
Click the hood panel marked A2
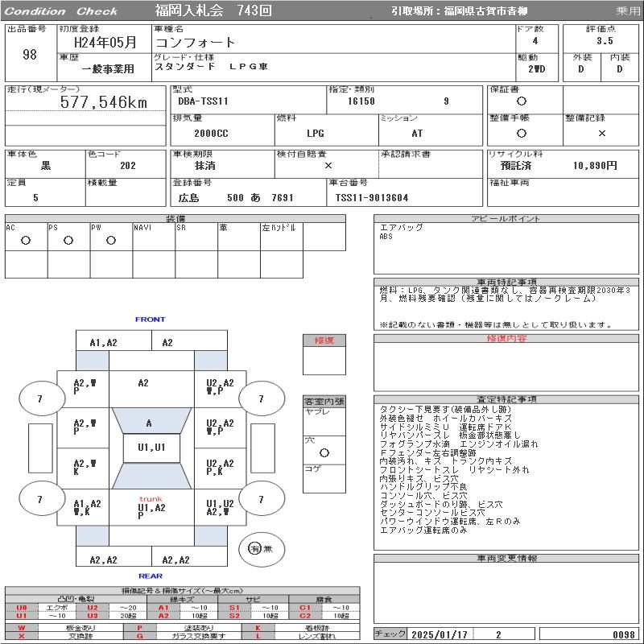pos(143,384)
